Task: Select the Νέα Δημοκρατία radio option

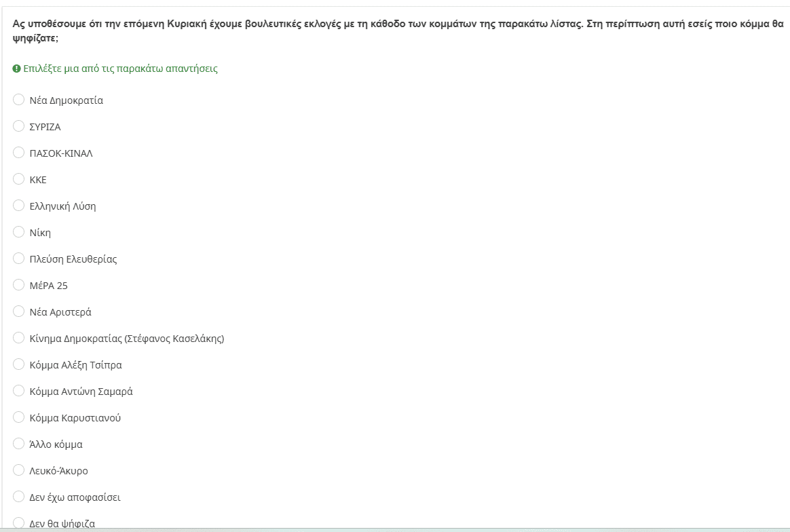Action: [19, 100]
